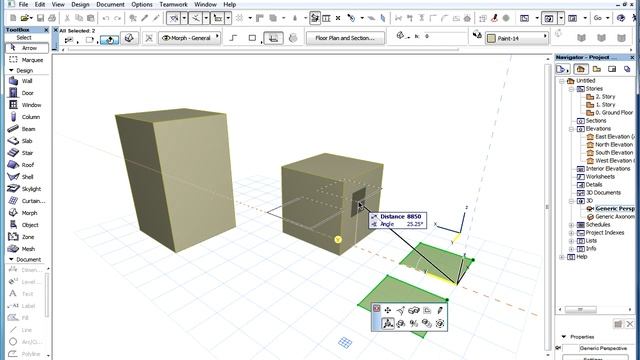Viewport: 640px width, 360px height.
Task: Collapse the Stories tree node
Action: (x=571, y=89)
